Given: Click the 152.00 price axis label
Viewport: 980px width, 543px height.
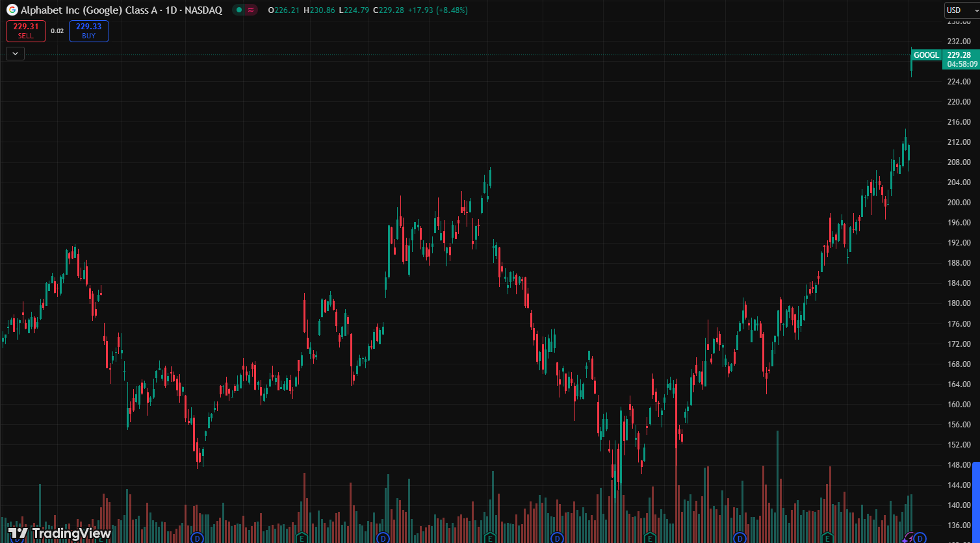Looking at the screenshot, I should 959,445.
